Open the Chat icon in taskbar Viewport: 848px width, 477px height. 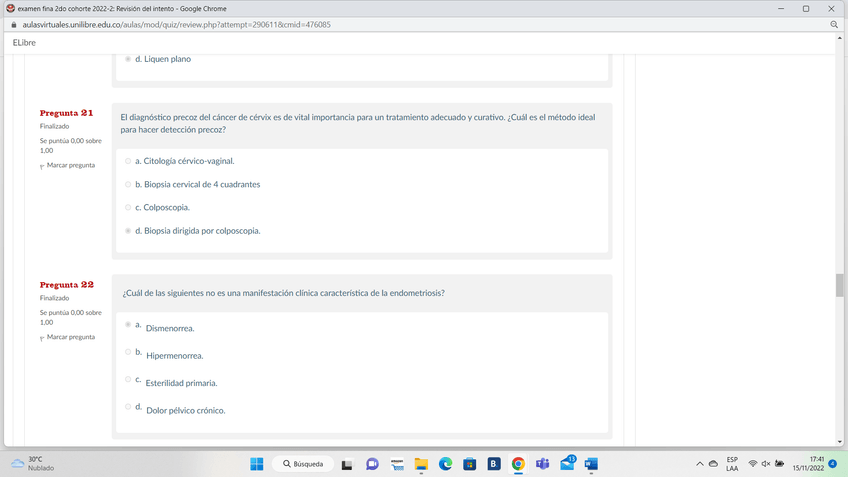372,464
